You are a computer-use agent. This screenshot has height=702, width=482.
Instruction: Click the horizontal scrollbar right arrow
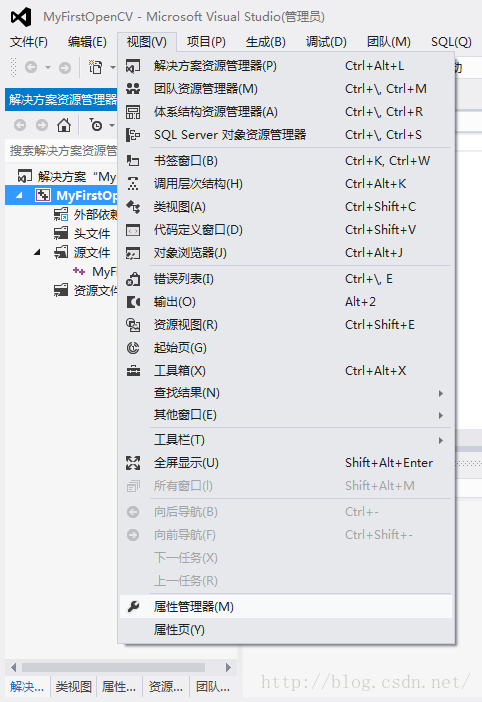pos(228,668)
